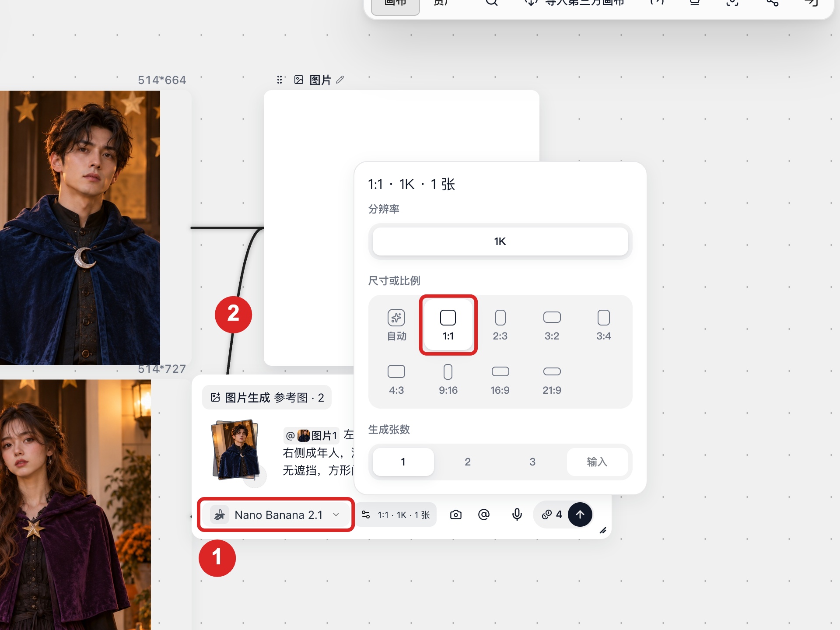Click the diagonal corner handle of the prompt panel

[603, 530]
